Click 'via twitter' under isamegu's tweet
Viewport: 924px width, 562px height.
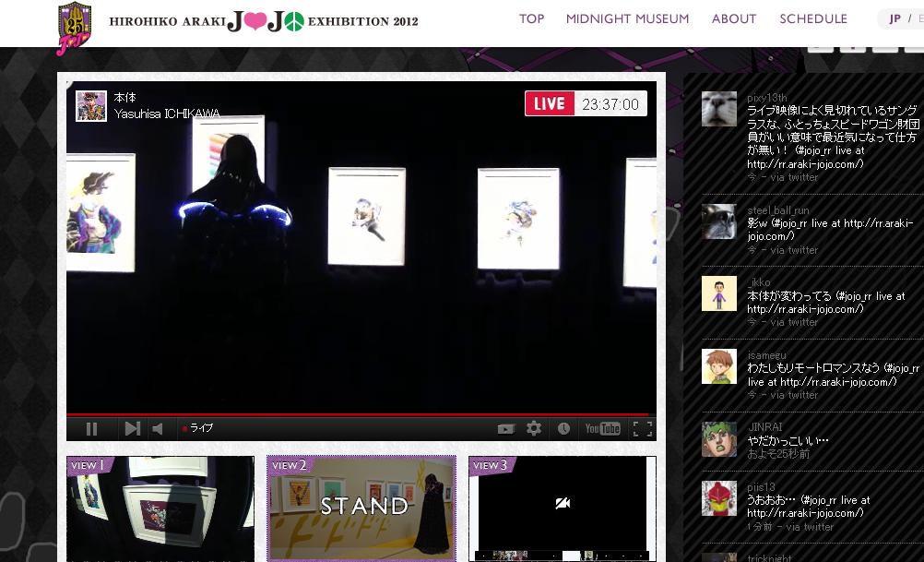click(794, 395)
